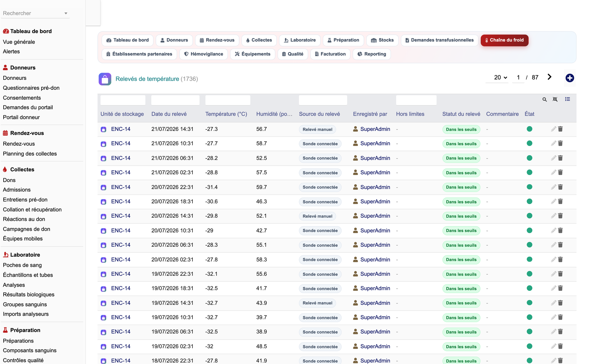Open Questionnaires pré-don in the sidebar
This screenshot has width=589, height=364.
31,88
